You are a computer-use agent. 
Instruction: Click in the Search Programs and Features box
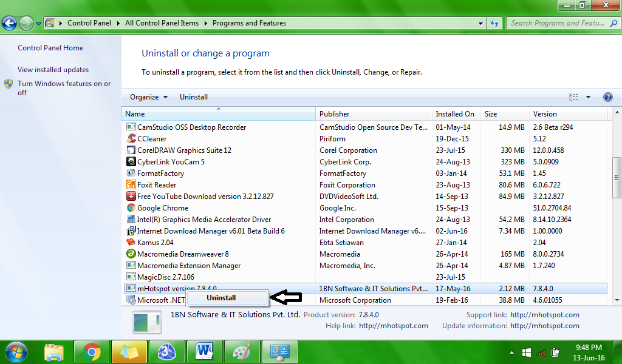(558, 24)
